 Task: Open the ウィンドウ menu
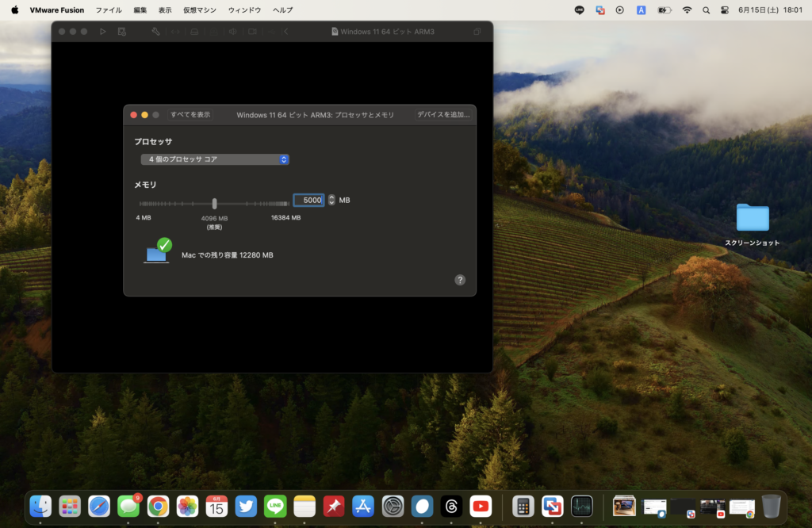pos(244,10)
